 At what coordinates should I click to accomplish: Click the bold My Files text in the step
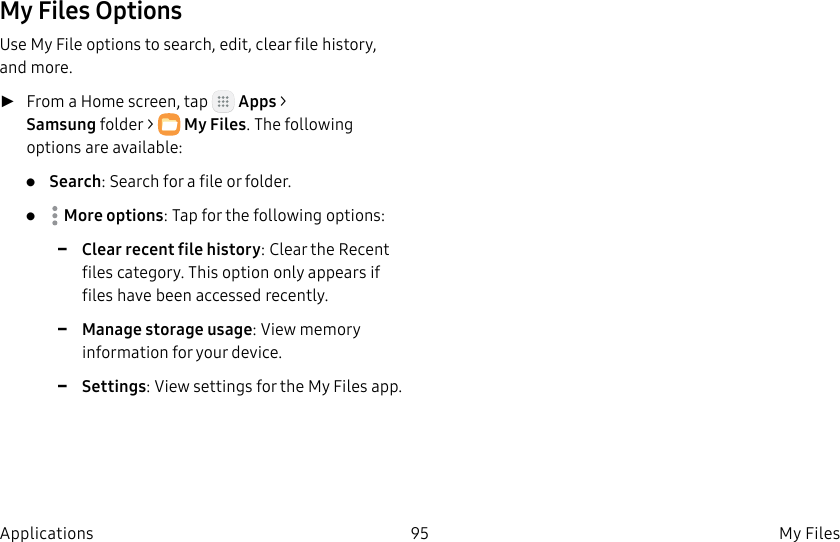[215, 125]
